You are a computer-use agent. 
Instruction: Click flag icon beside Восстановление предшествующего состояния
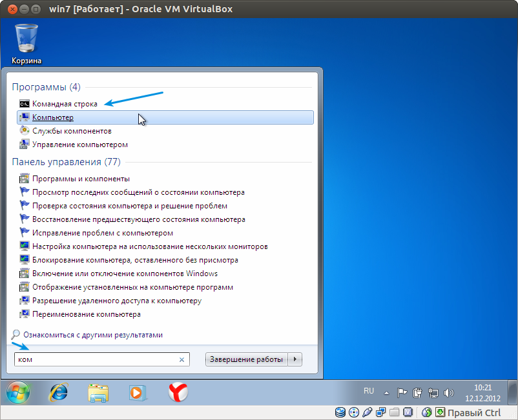(x=24, y=219)
